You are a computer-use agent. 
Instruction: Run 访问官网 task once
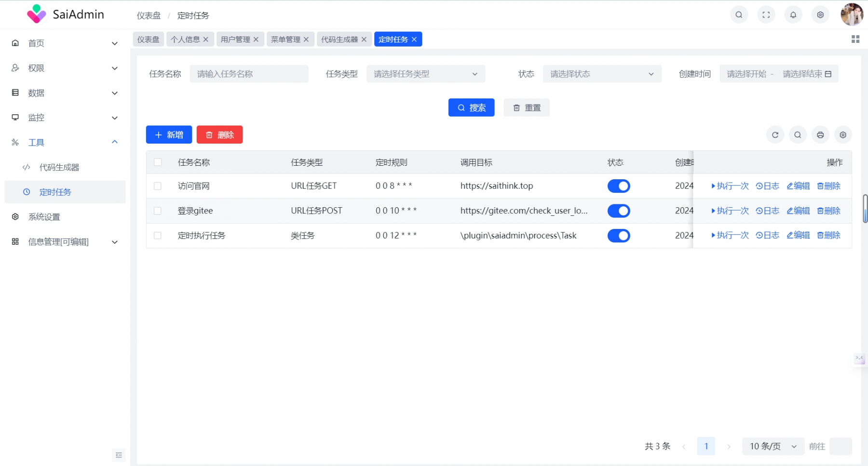730,186
